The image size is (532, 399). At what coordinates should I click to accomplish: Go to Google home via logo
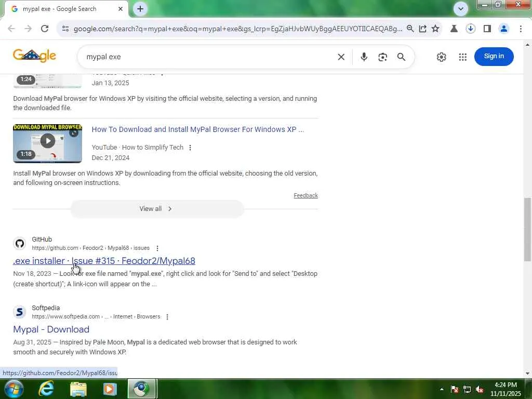(34, 56)
